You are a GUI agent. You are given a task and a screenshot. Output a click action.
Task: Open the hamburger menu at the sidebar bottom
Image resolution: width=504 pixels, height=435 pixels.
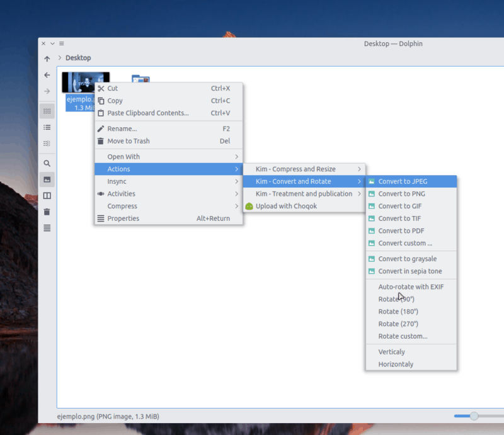coord(47,228)
